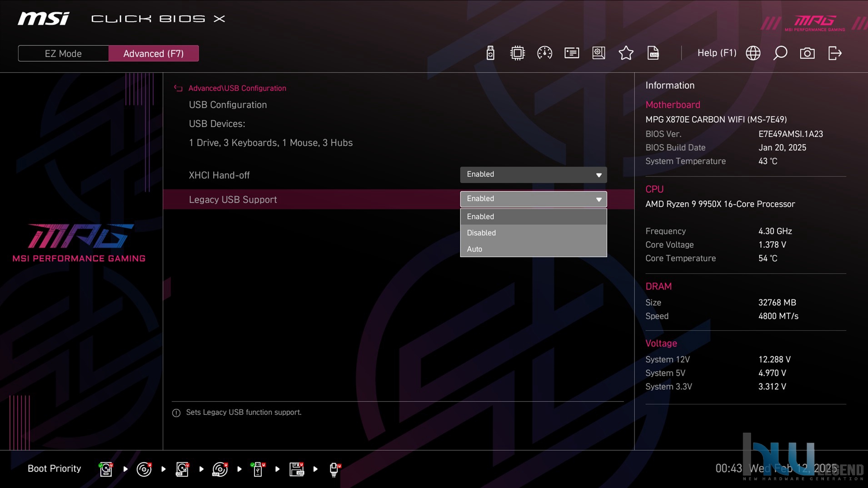The height and width of the screenshot is (488, 868).
Task: Take a screenshot with the camera icon
Action: 807,53
